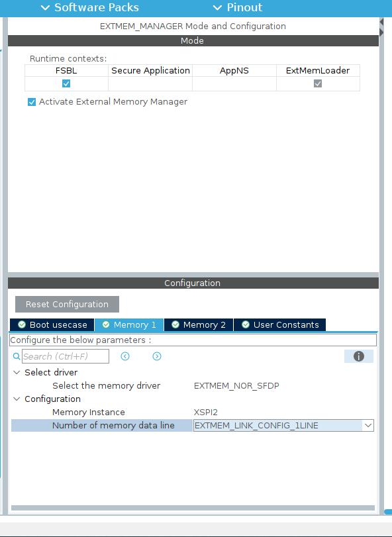This screenshot has height=537, width=392.
Task: Click the magnifier search icon
Action: point(17,356)
